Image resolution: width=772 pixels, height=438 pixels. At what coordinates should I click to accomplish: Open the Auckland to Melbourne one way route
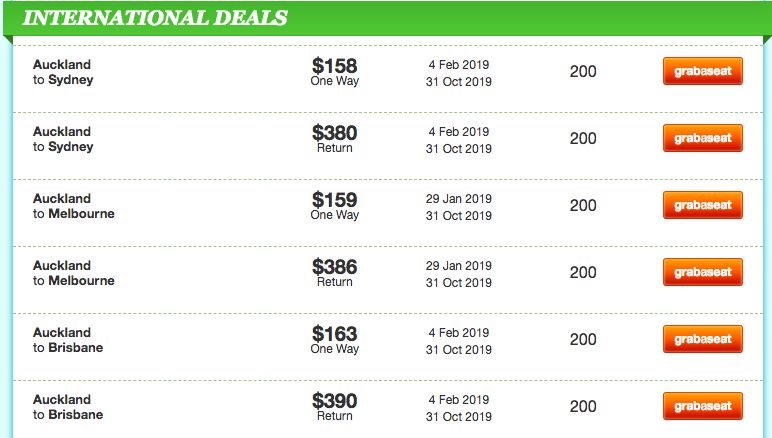74,206
